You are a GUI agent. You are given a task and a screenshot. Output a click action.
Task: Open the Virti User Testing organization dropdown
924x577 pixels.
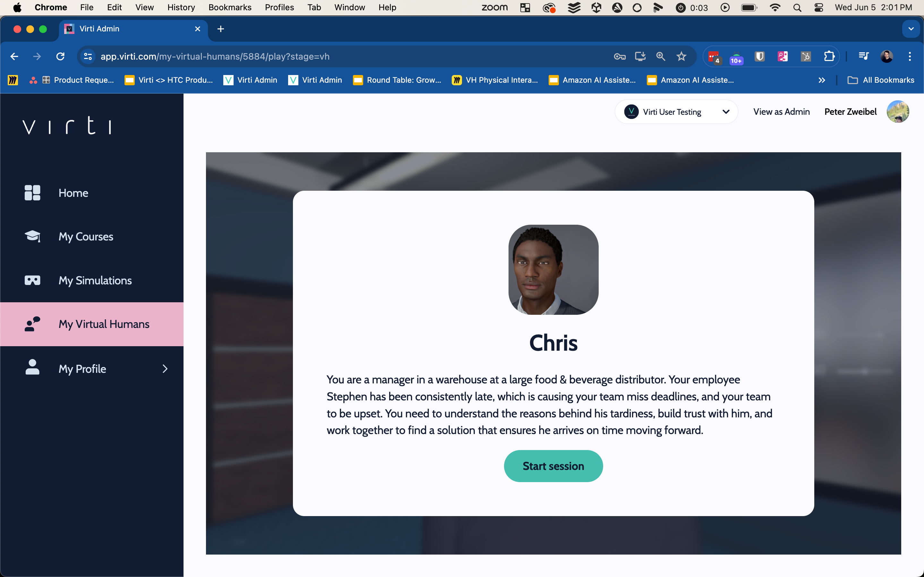tap(676, 112)
